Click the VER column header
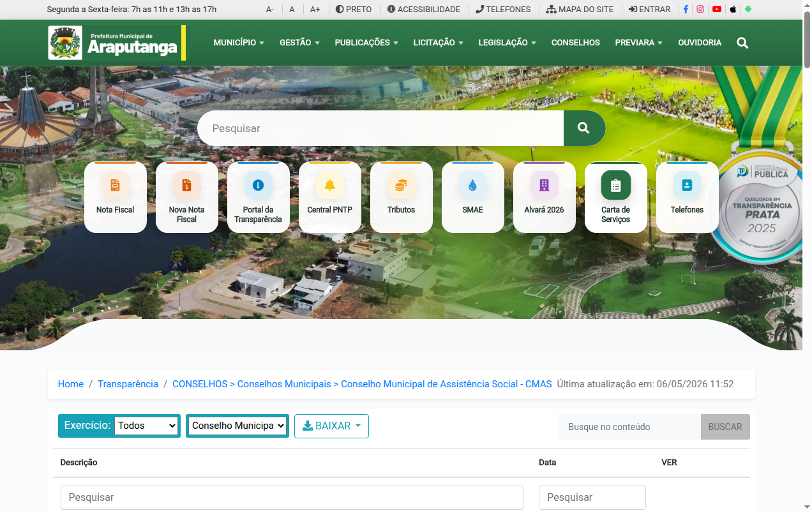812x513 pixels. [669, 463]
